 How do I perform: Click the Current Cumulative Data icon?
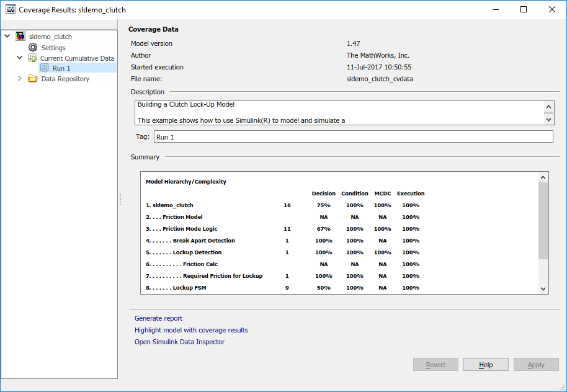tap(32, 58)
